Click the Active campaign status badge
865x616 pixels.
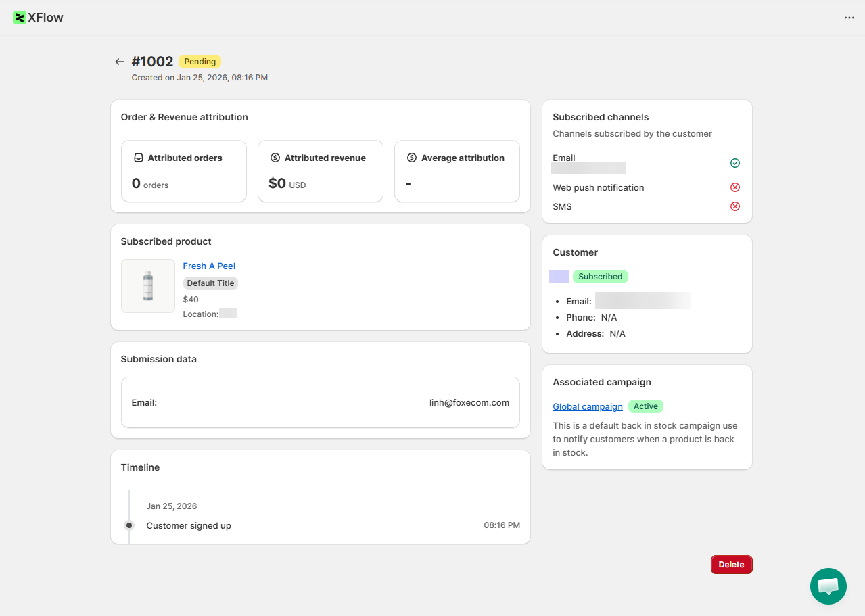pos(645,406)
